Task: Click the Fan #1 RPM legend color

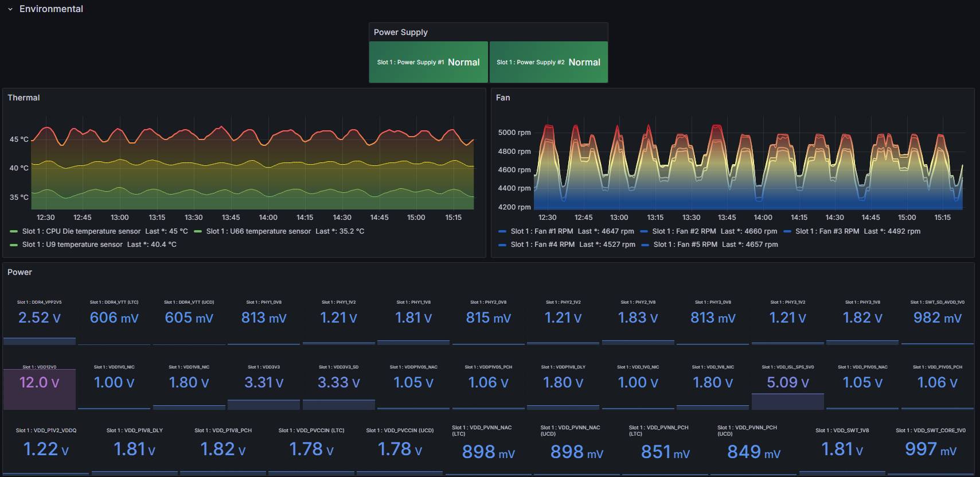Action: [502, 231]
